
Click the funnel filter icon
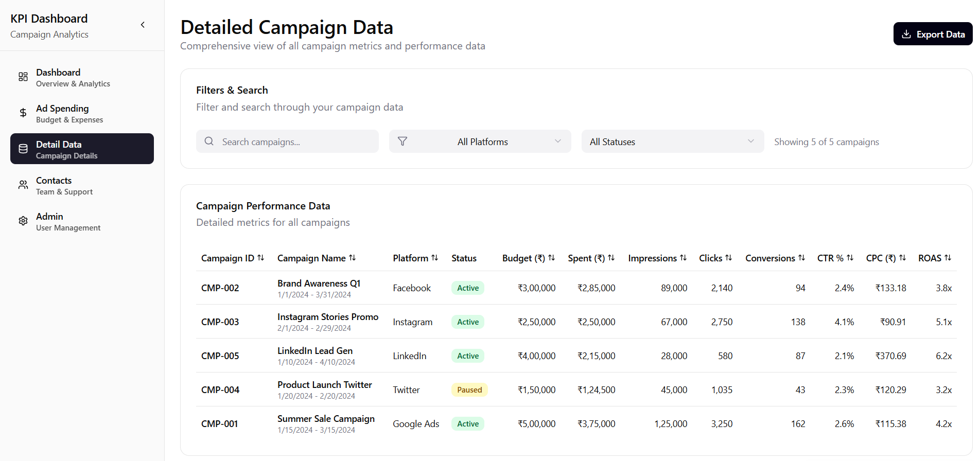(402, 141)
